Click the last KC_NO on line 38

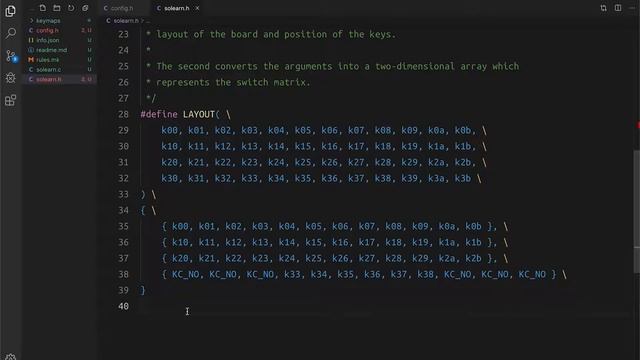(x=532, y=274)
